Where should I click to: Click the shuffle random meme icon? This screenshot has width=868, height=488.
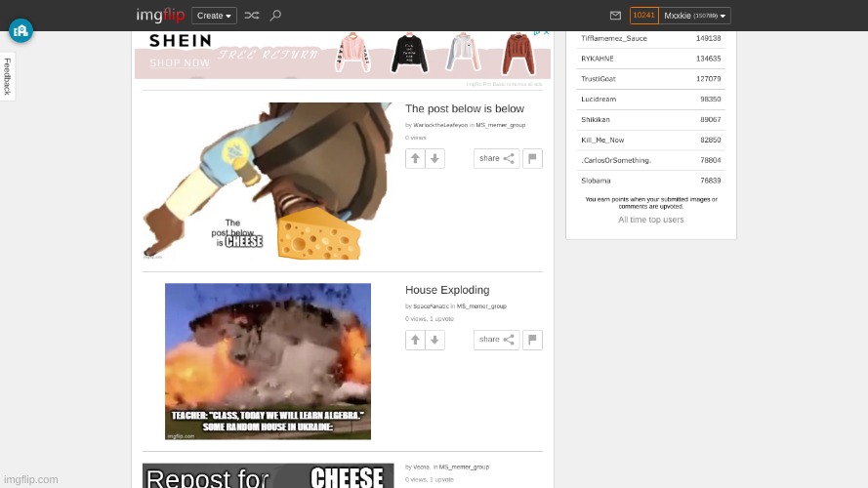point(252,16)
